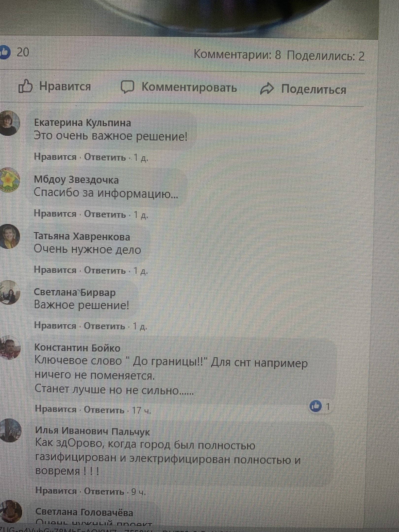This screenshot has width=399, height=532.
Task: Show comments list via Комментарии: 8
Action: click(237, 54)
